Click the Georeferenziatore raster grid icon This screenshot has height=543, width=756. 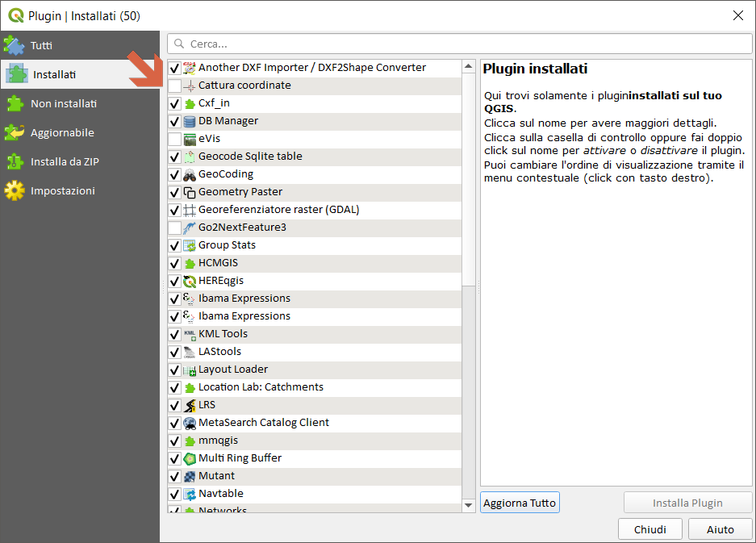pos(190,210)
